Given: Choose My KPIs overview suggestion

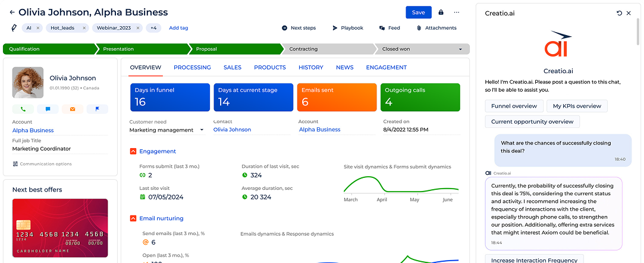Looking at the screenshot, I should 577,106.
